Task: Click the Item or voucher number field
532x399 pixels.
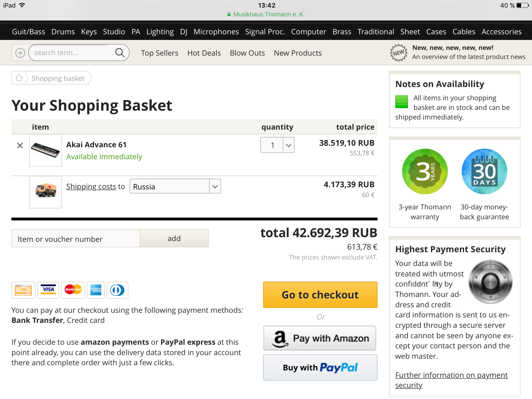Action: point(76,238)
